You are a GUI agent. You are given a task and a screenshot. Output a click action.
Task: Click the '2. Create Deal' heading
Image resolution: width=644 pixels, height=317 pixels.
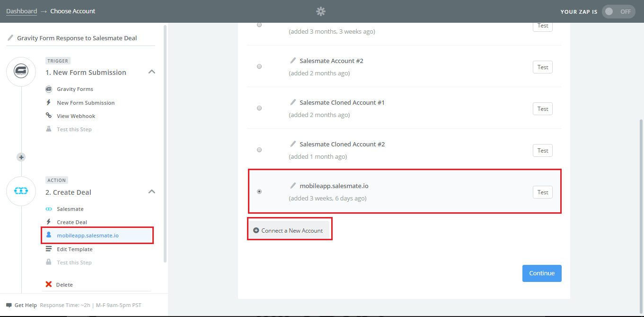tap(68, 192)
